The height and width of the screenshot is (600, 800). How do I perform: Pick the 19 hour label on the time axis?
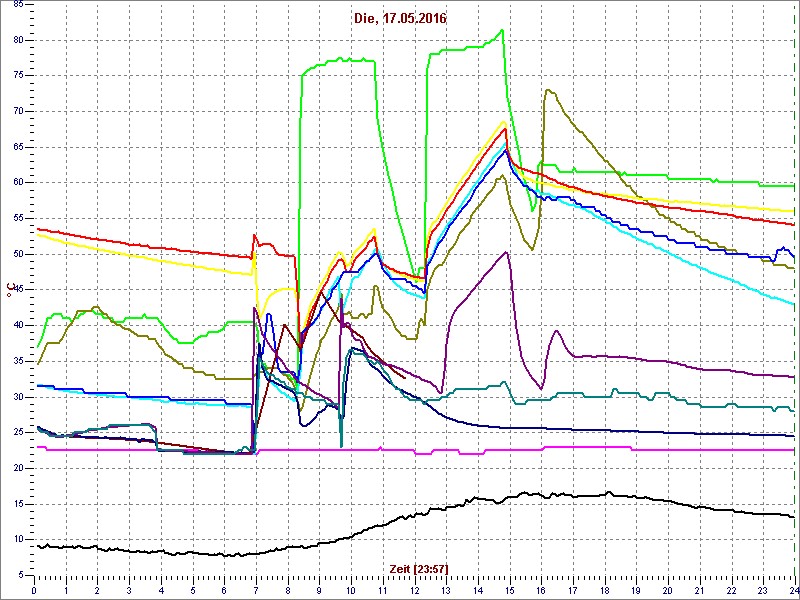point(636,590)
